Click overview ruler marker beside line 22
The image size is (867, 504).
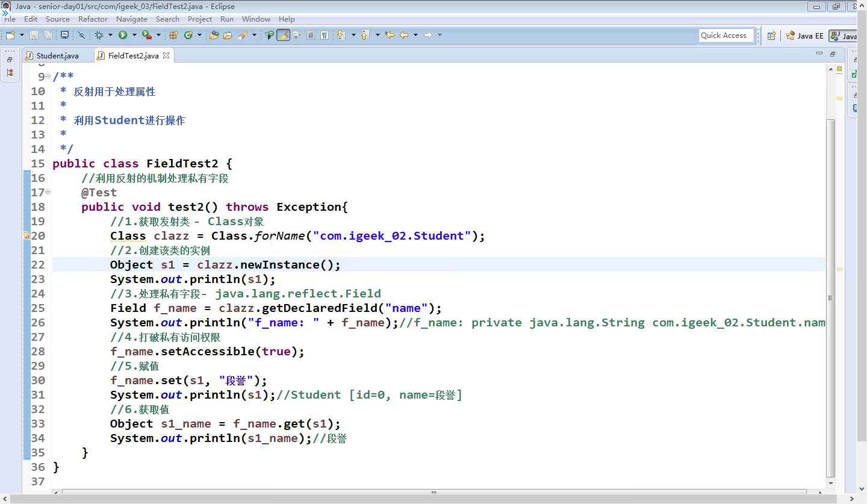840,270
